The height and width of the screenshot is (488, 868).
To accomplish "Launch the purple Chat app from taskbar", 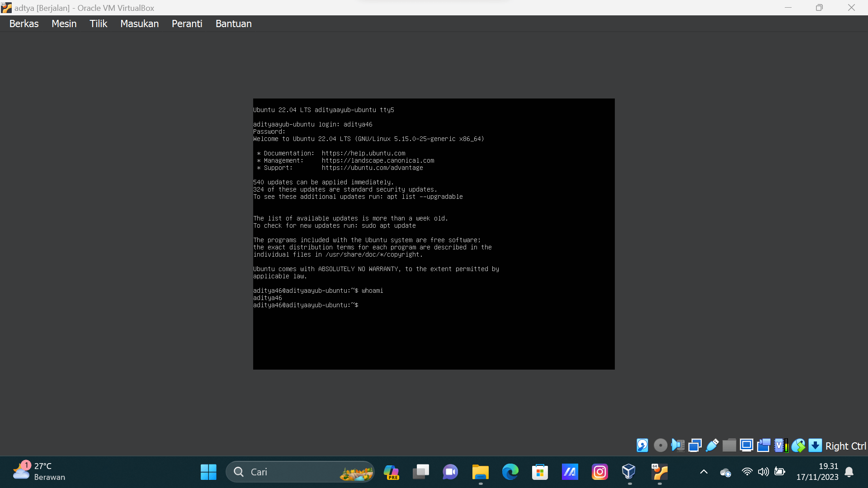I will 450,472.
